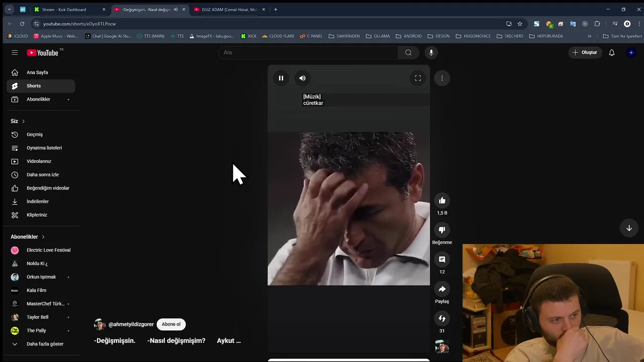Click the address bar URL
644x362 pixels.
click(x=79, y=24)
